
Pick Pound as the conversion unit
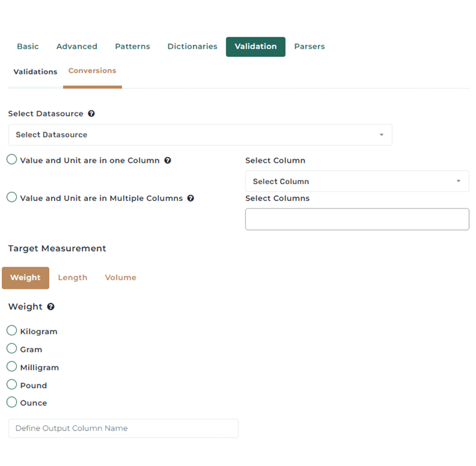(x=11, y=383)
